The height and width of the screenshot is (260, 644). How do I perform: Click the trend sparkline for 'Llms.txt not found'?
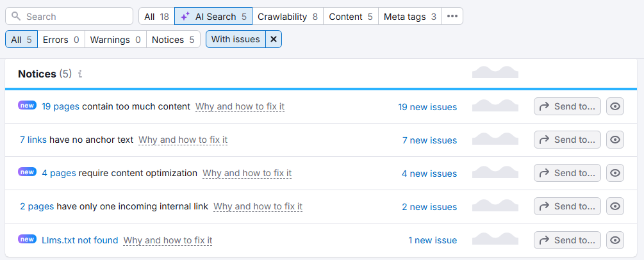495,240
